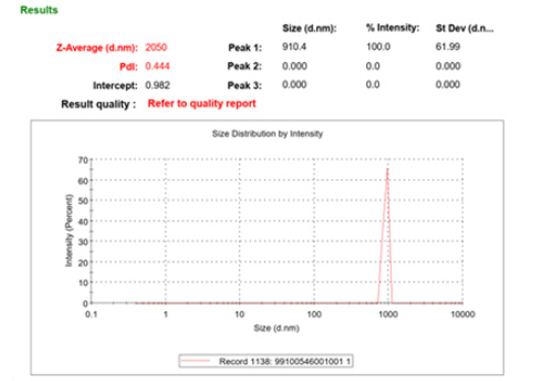
Task: Click the PdI label
Action: (x=128, y=66)
